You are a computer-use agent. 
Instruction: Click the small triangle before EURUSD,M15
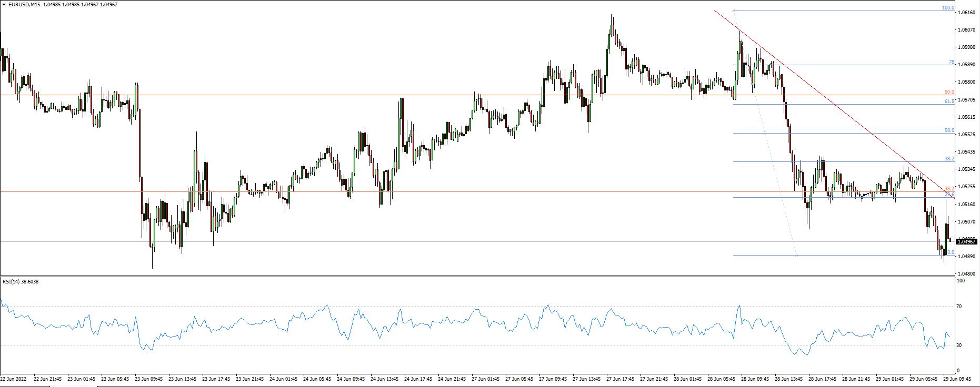click(4, 5)
